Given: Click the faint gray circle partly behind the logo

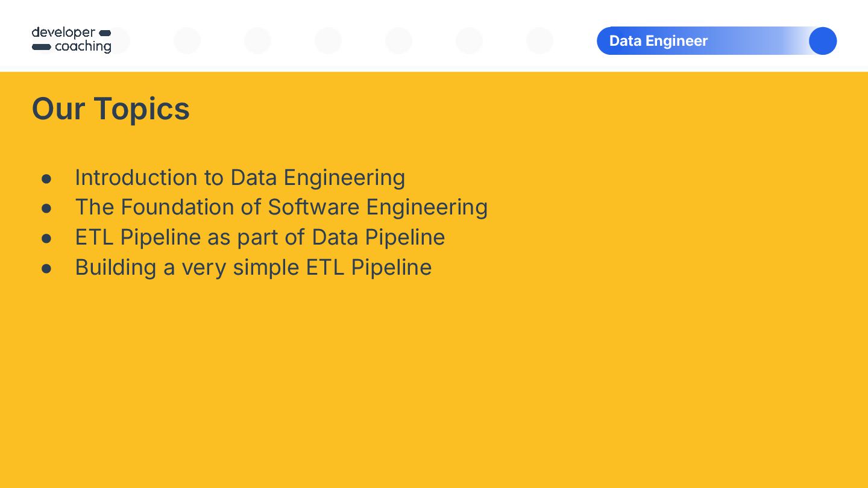Looking at the screenshot, I should [120, 41].
